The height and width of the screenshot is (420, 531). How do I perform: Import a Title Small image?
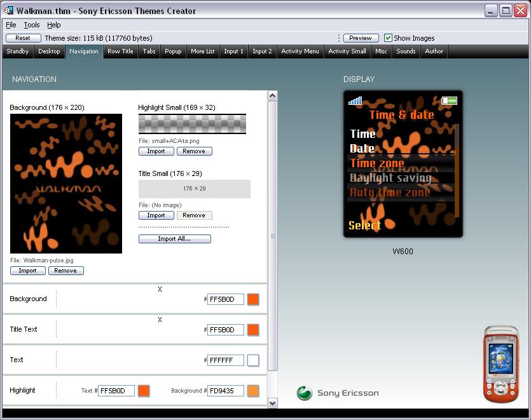(x=156, y=215)
